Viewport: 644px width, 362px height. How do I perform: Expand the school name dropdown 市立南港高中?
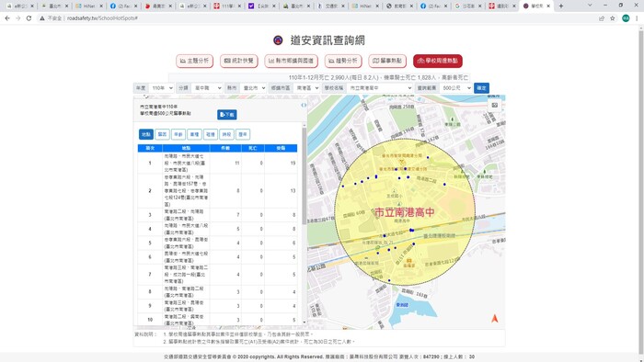pyautogui.click(x=379, y=88)
